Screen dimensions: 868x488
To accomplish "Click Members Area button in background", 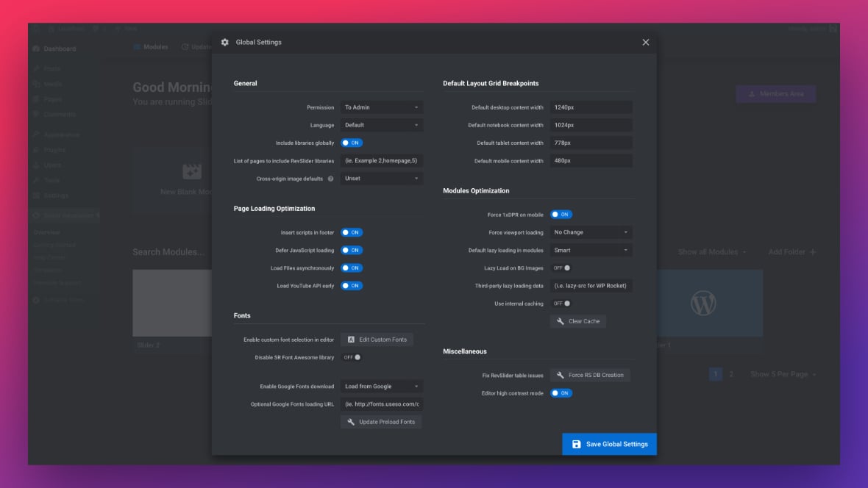I will [775, 94].
